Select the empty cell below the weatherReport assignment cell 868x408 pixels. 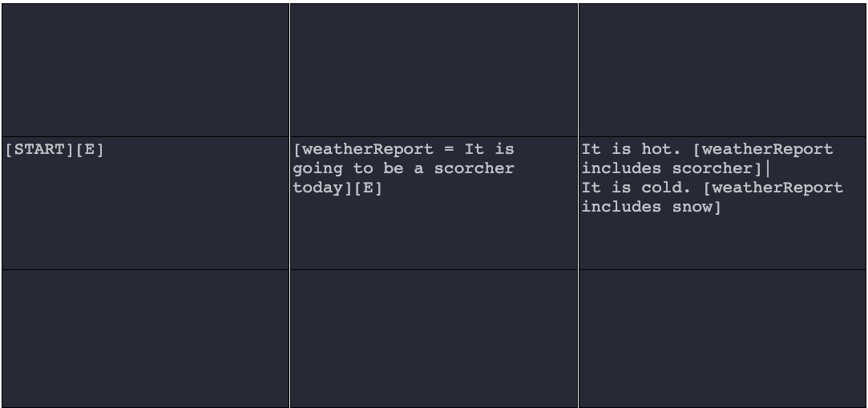434,339
